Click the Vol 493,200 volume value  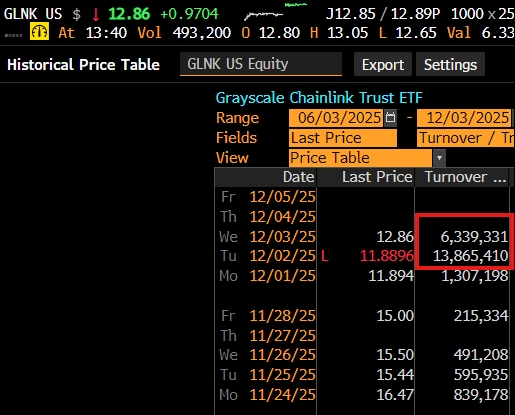tap(202, 33)
